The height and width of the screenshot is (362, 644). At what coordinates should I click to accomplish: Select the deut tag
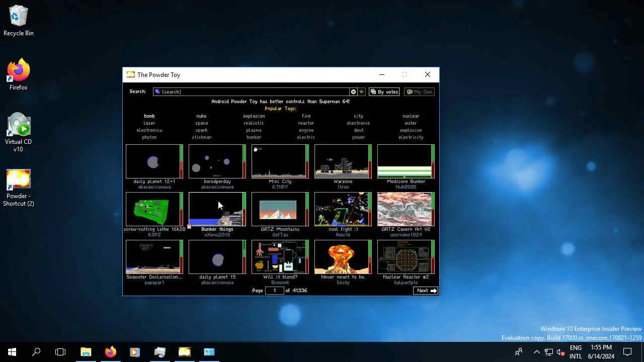point(358,130)
